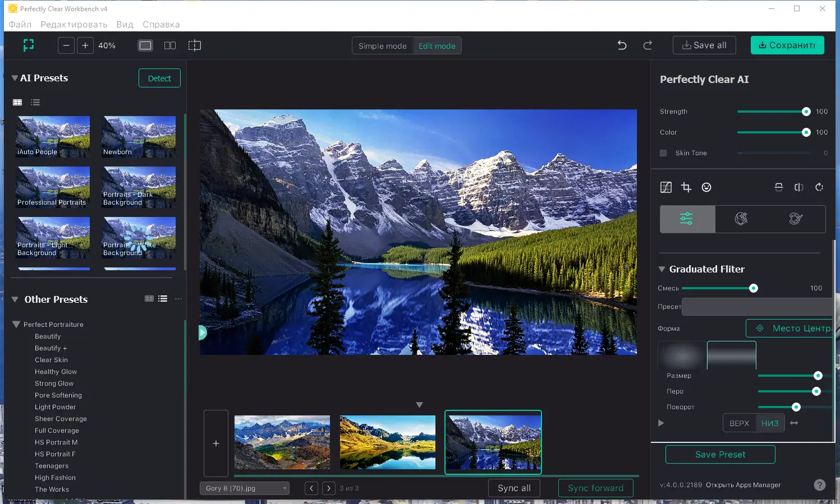Redo the last edit
840x504 pixels.
(648, 45)
